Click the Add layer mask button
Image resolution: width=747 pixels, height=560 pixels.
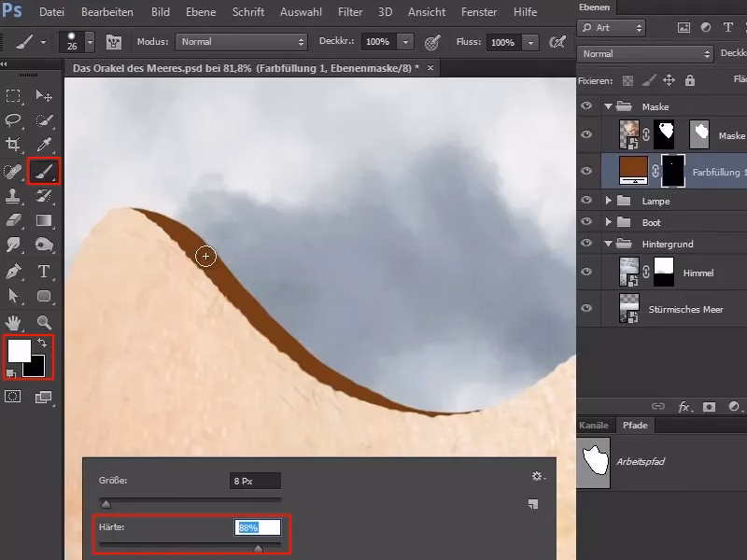710,407
